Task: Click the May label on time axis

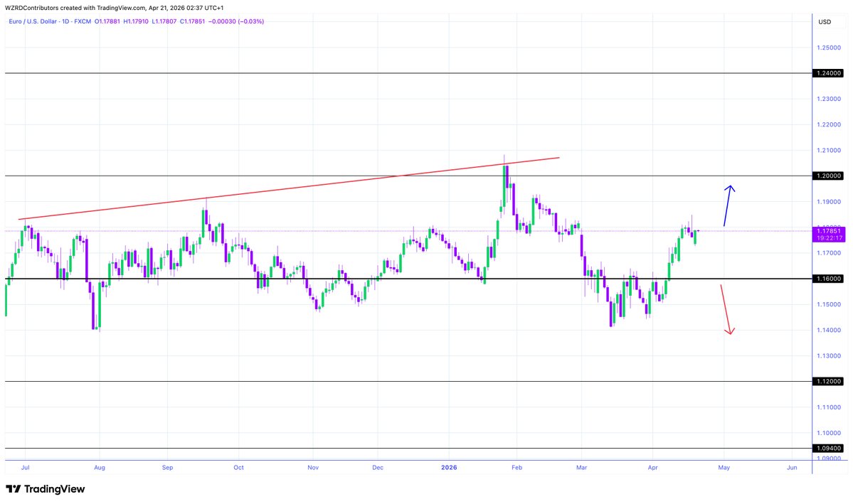Action: tap(724, 468)
